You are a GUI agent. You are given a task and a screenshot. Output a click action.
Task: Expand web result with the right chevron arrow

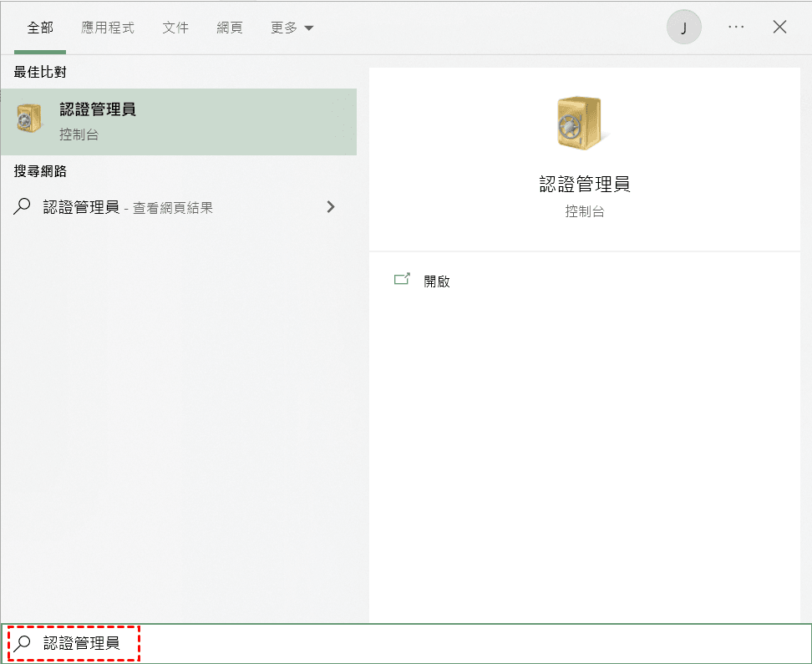coord(331,207)
